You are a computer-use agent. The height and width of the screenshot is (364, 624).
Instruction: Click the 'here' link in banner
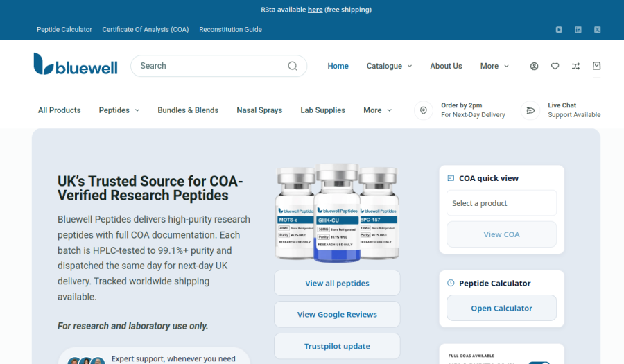[x=315, y=10]
